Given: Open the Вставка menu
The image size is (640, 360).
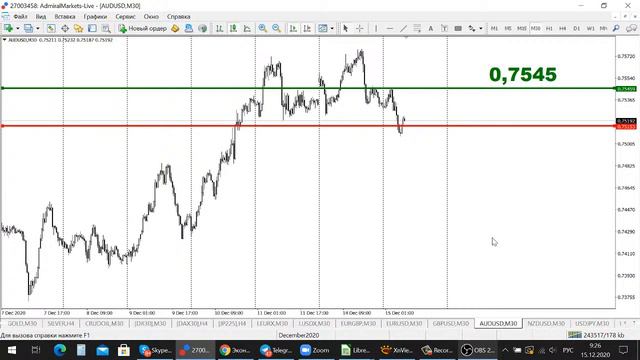Looking at the screenshot, I should pos(65,17).
